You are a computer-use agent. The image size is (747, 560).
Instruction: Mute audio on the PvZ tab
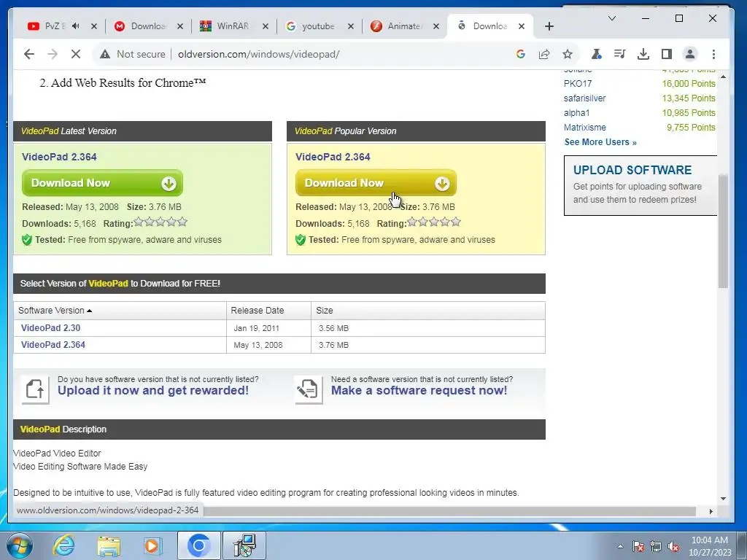click(76, 26)
